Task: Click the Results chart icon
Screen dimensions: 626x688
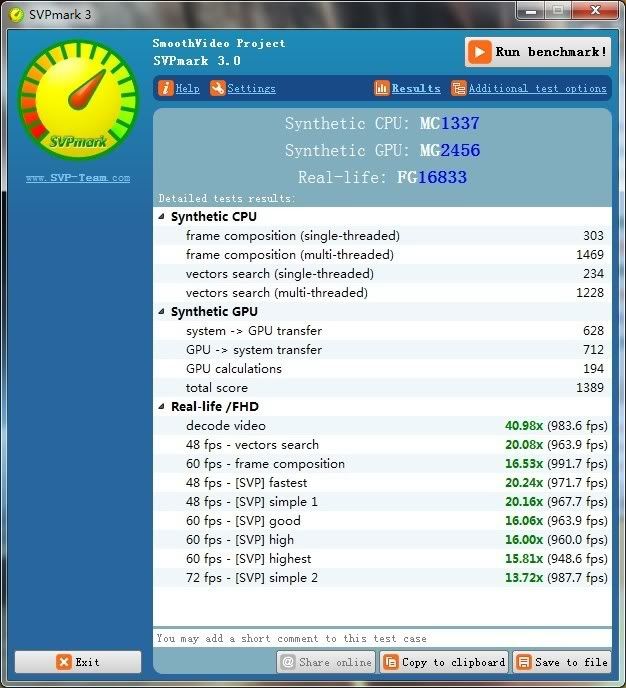Action: tap(381, 88)
